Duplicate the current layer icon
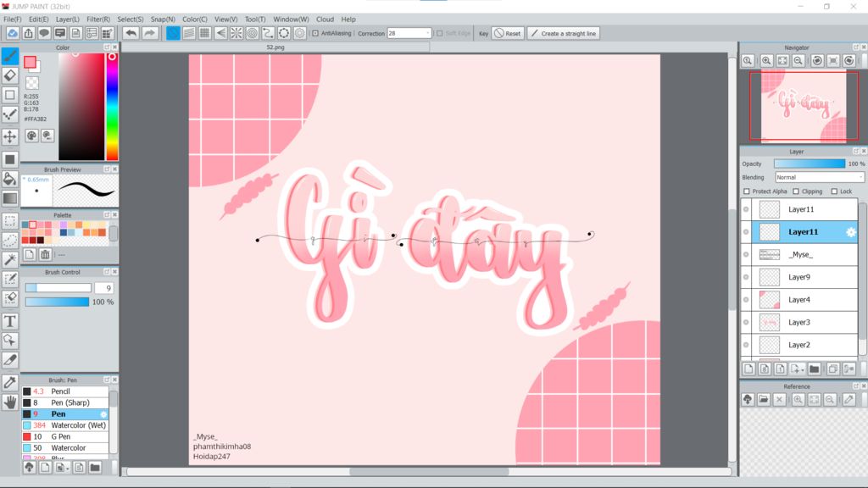 point(833,369)
